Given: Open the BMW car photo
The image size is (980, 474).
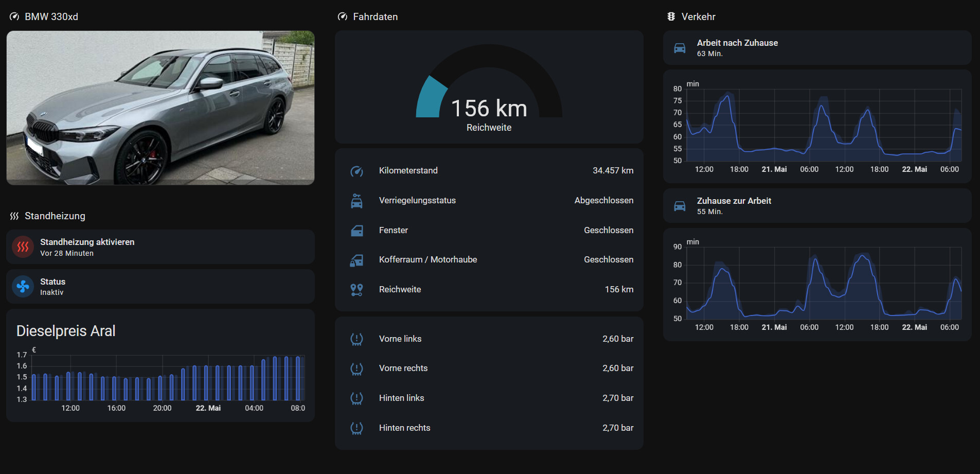Looking at the screenshot, I should point(161,108).
